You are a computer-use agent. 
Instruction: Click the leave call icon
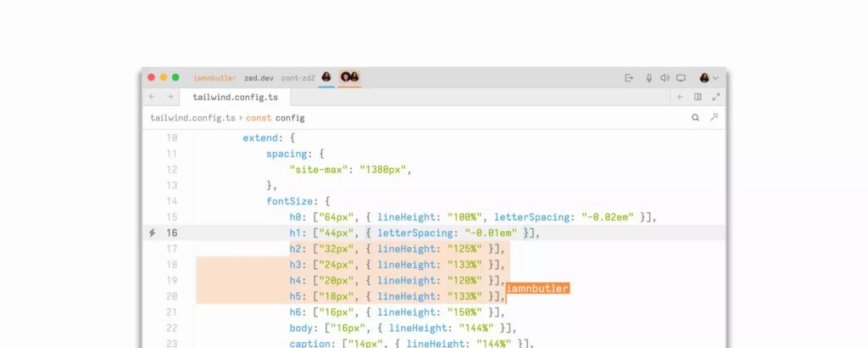[629, 78]
